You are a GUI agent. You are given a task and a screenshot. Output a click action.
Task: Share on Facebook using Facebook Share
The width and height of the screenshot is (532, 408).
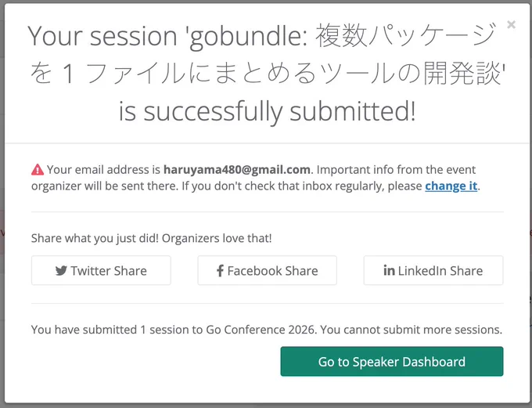[x=268, y=270]
